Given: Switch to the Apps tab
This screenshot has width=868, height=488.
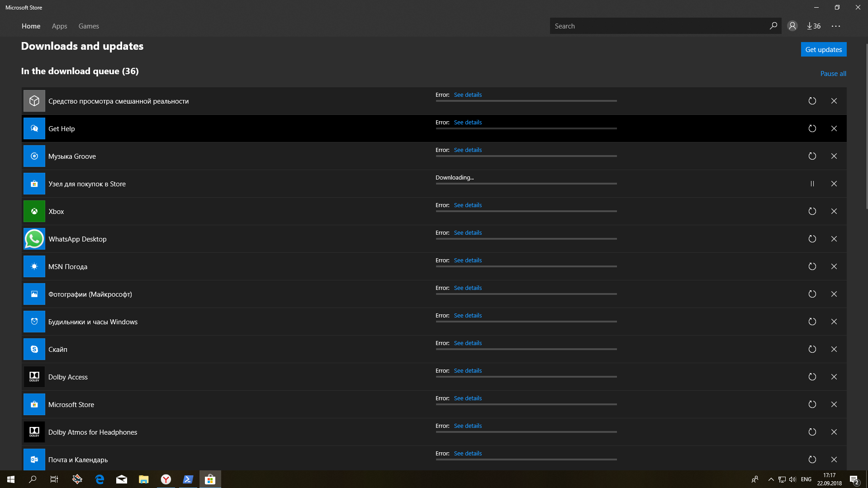Looking at the screenshot, I should pyautogui.click(x=59, y=26).
